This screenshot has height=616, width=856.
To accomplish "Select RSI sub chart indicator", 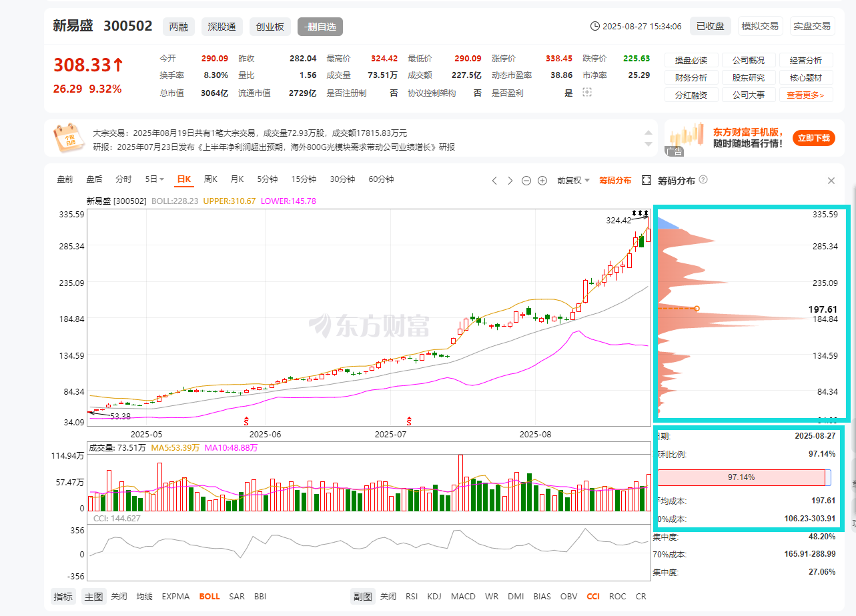I will pyautogui.click(x=412, y=596).
